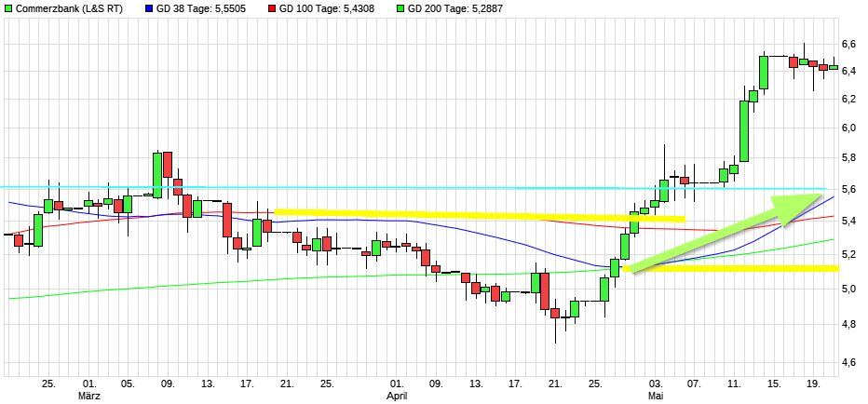Select the 'GD 38 Tage: 5,5505' legend text

(x=201, y=9)
